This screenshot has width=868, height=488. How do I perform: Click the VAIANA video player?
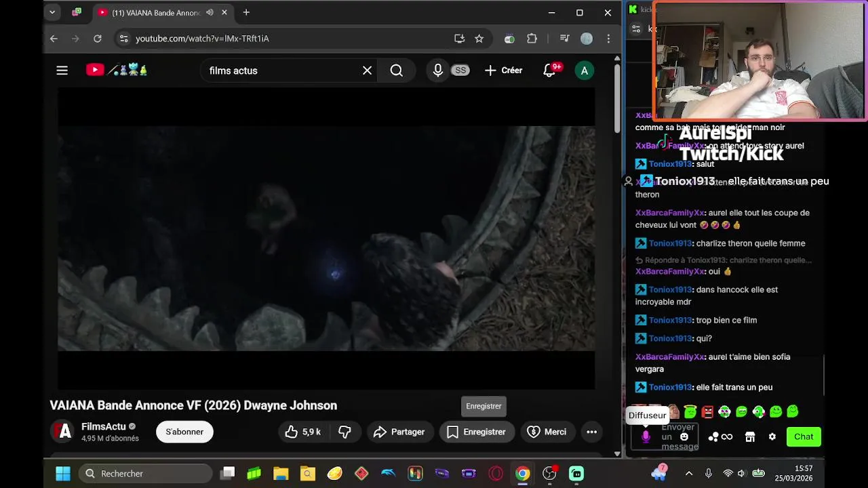326,239
